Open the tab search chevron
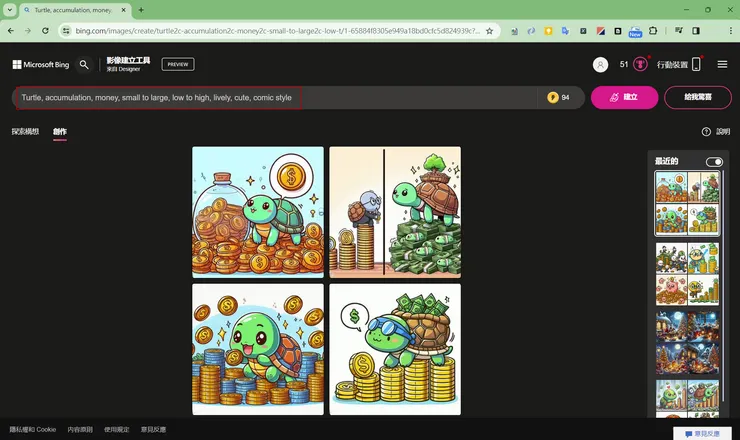This screenshot has height=440, width=740. pyautogui.click(x=9, y=9)
